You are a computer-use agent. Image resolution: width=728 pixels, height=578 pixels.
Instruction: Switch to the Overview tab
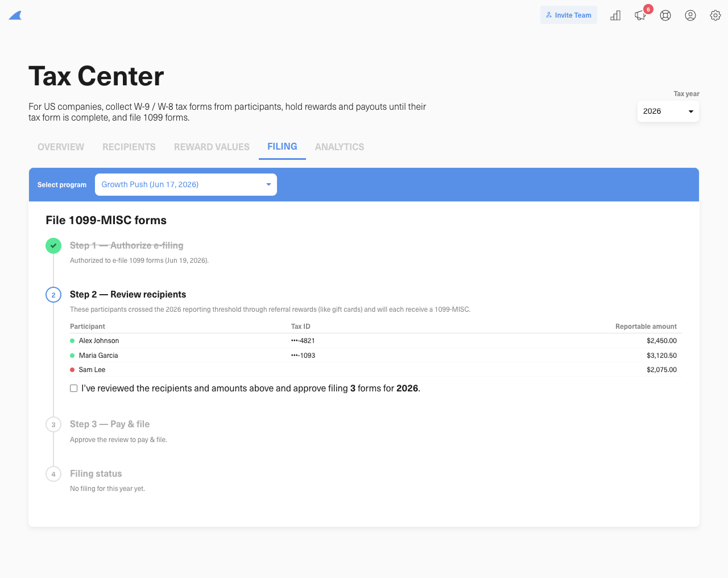(61, 147)
